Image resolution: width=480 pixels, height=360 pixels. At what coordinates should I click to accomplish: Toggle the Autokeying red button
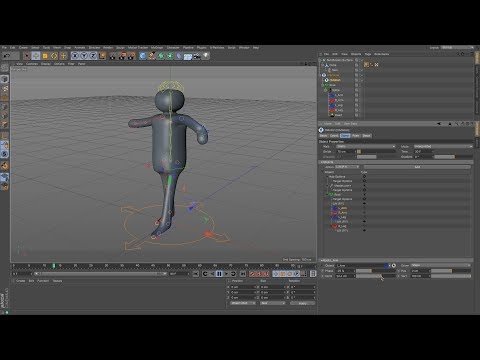259,274
